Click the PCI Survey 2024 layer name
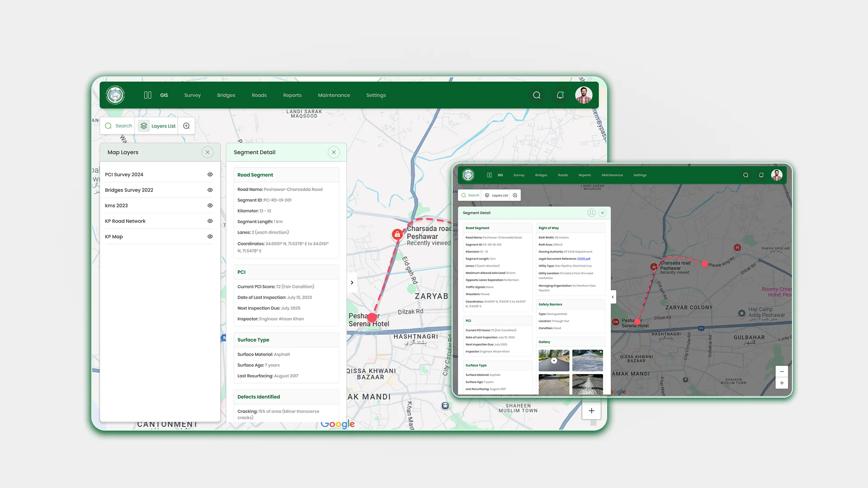This screenshot has height=488, width=868. 124,174
